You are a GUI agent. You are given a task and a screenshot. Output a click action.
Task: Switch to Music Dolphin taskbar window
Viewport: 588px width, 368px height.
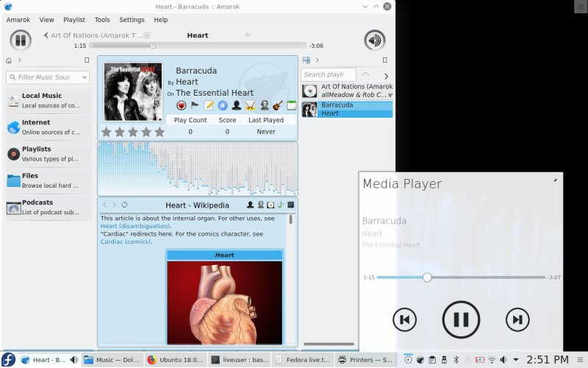[x=112, y=360]
